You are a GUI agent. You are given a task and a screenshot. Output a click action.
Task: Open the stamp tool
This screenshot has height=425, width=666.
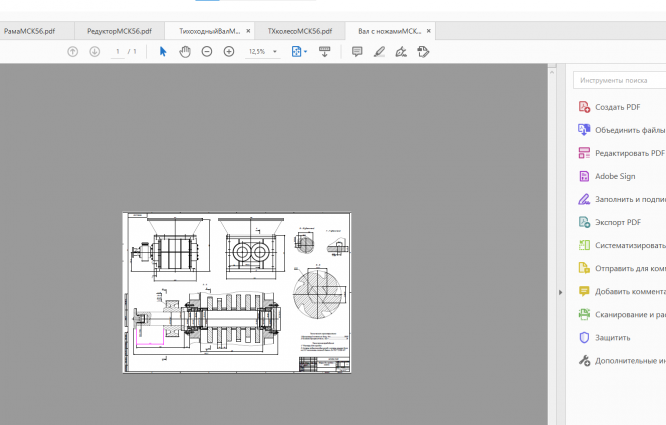point(423,51)
